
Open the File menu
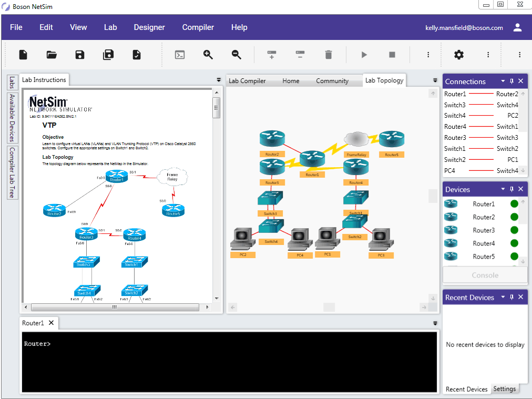coord(16,27)
